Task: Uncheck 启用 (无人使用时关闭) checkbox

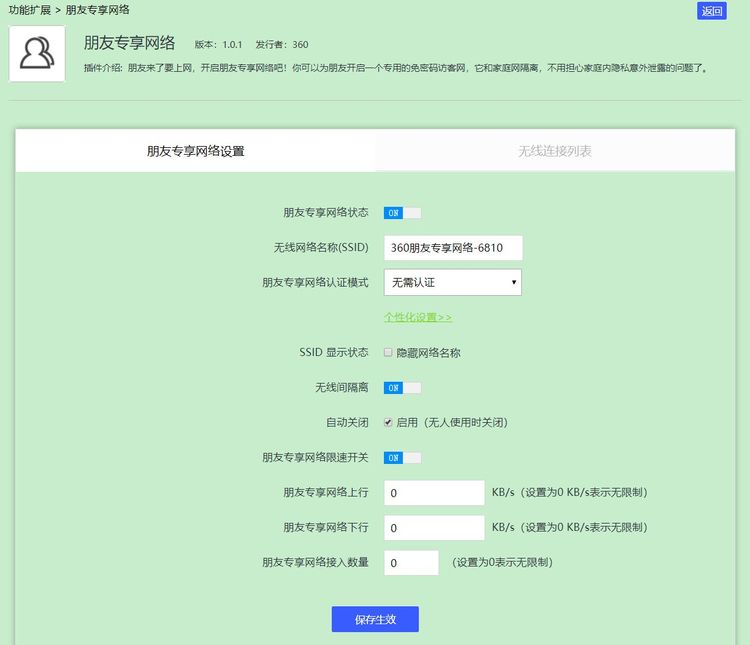Action: click(388, 423)
